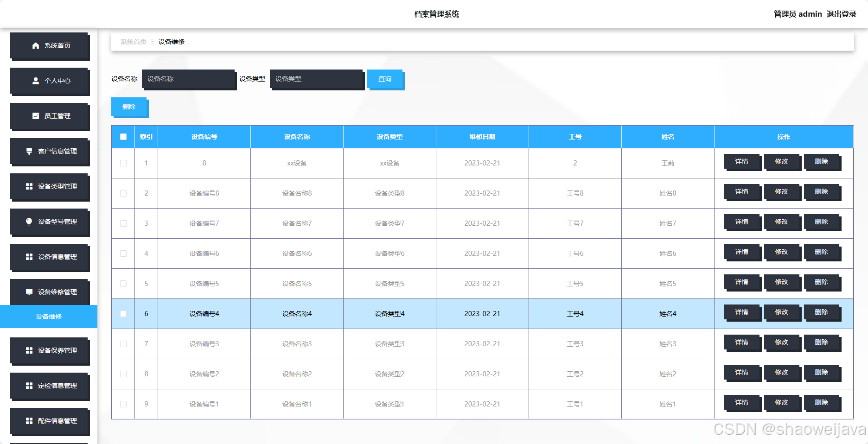Viewport: 868px width, 444px height.
Task: Check the row for 设备编号5
Action: (123, 284)
